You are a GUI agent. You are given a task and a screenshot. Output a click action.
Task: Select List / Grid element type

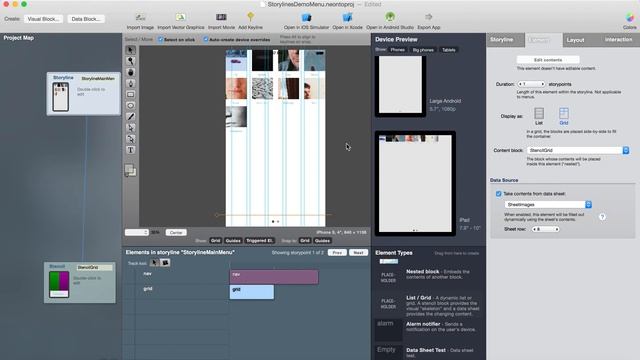tap(428, 306)
